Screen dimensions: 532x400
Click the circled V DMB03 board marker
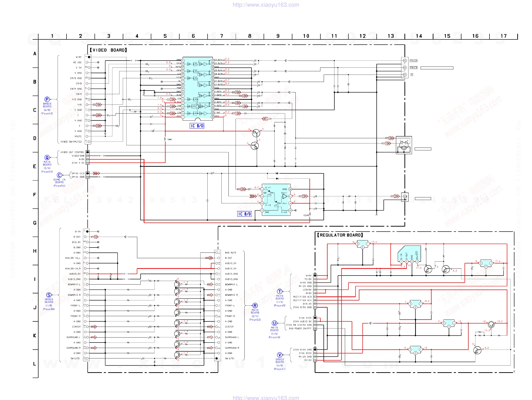(280, 355)
